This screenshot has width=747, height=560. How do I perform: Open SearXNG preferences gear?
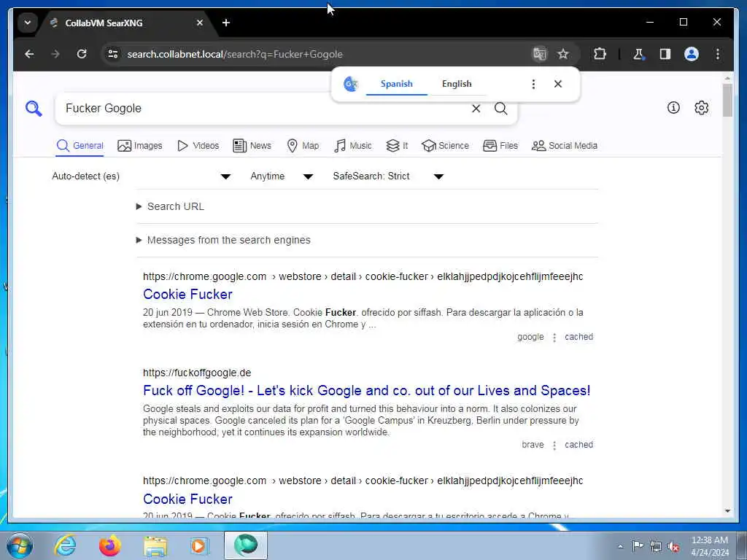click(701, 108)
